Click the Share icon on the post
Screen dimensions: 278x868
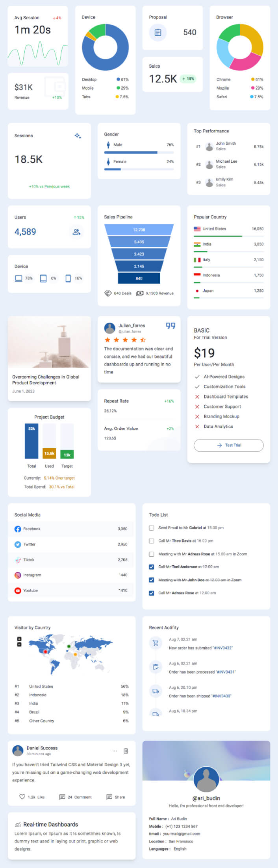tap(109, 797)
